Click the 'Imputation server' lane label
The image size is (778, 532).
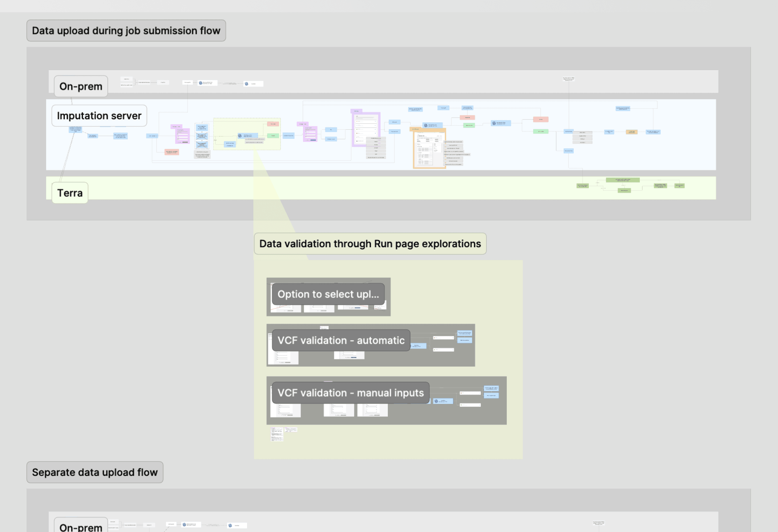99,116
